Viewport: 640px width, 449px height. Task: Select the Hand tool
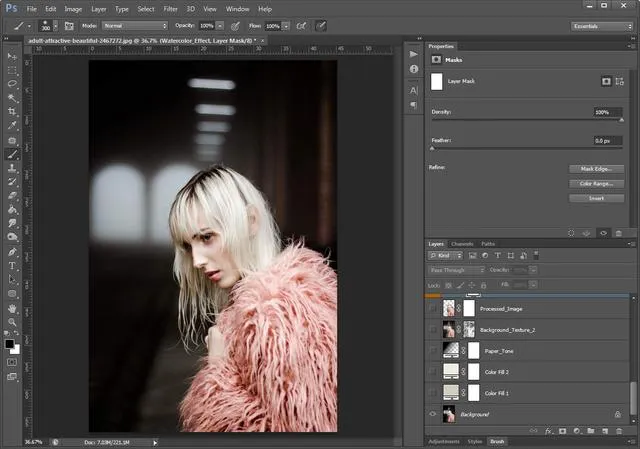(x=12, y=308)
